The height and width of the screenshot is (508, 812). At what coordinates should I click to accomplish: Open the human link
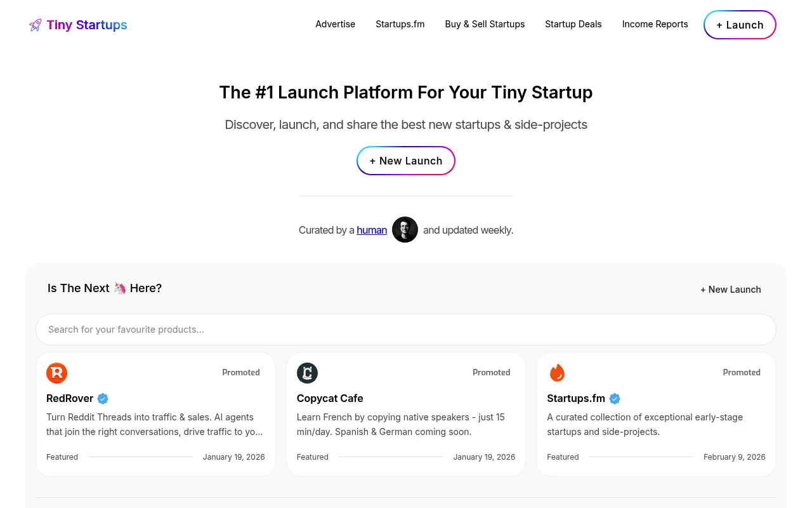point(371,230)
